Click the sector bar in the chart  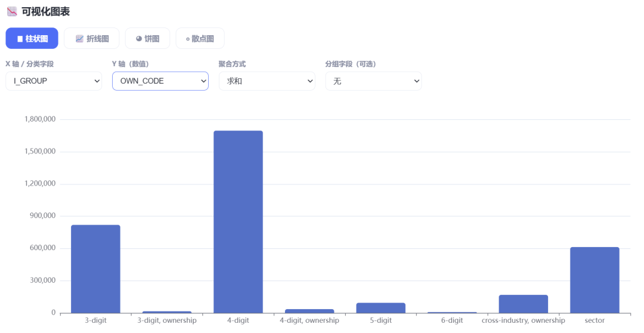[x=595, y=280]
